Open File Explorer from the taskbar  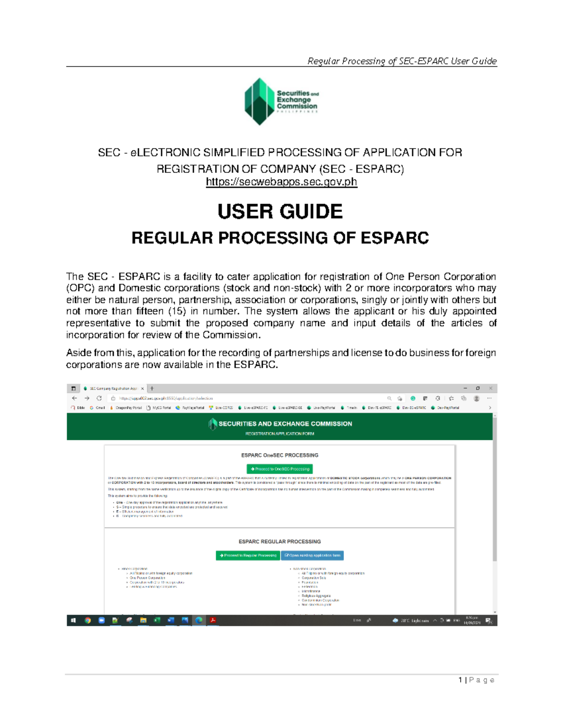[143, 621]
